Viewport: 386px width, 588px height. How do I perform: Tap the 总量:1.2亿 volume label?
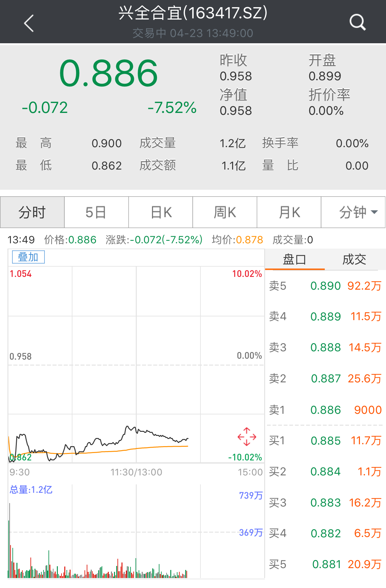point(31,490)
